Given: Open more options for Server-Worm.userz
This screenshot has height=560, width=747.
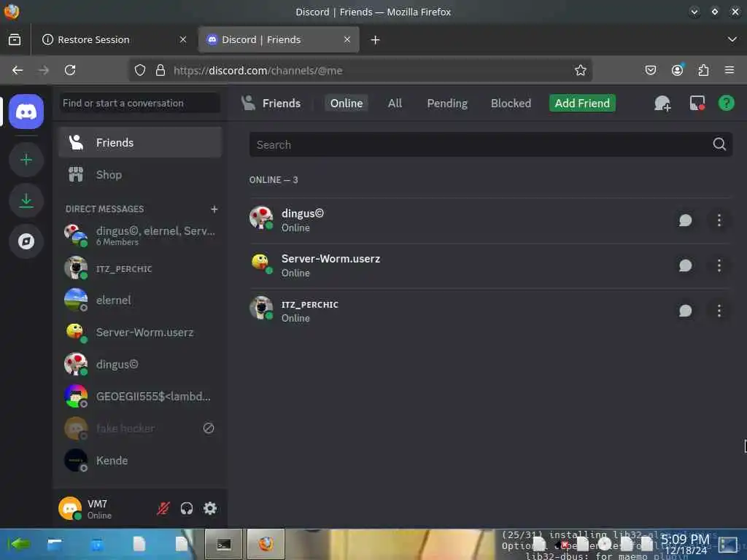Looking at the screenshot, I should pos(719,265).
